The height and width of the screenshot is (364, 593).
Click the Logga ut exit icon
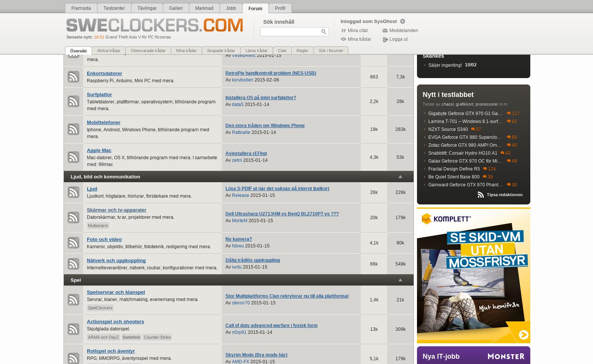[385, 39]
